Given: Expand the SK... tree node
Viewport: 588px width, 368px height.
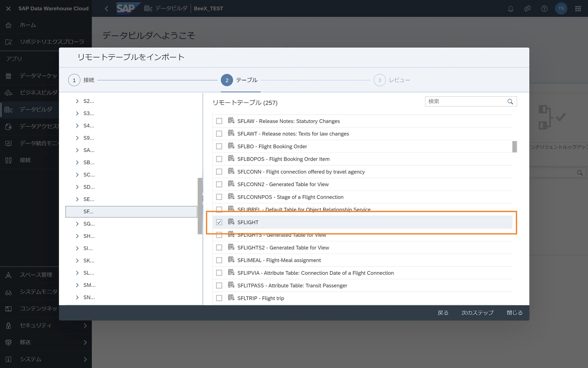Looking at the screenshot, I should click(77, 261).
